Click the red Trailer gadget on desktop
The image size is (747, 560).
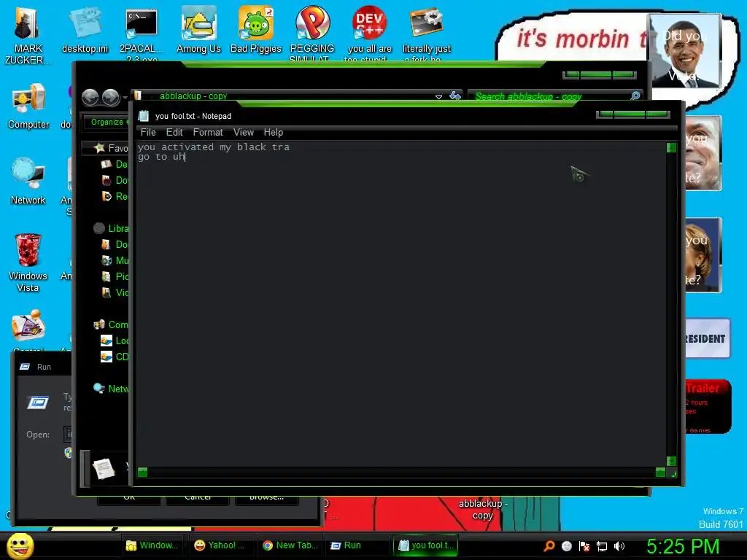[708, 406]
